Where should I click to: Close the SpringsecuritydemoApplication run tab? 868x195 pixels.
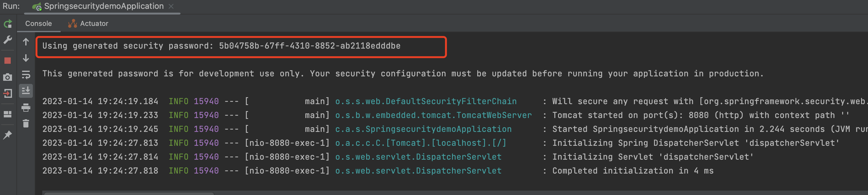click(171, 6)
